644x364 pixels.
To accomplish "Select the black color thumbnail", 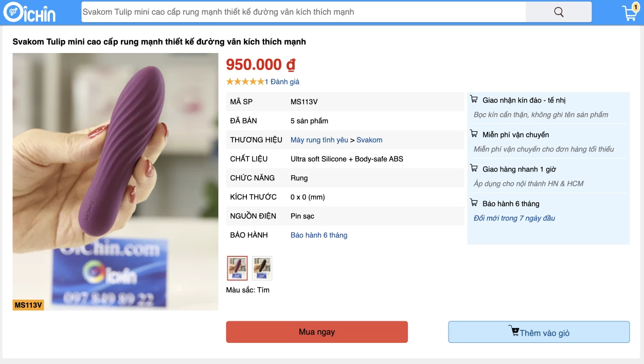I will tap(262, 268).
